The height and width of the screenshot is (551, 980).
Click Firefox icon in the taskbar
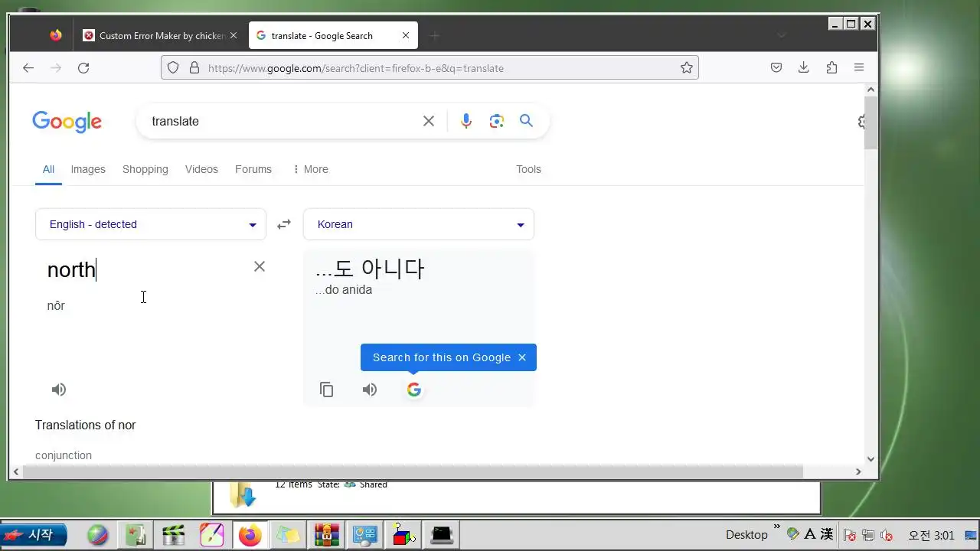[x=250, y=535]
